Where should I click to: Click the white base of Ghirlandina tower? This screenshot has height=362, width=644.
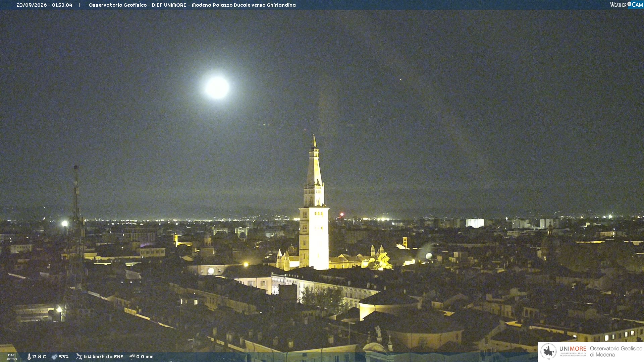(x=314, y=238)
